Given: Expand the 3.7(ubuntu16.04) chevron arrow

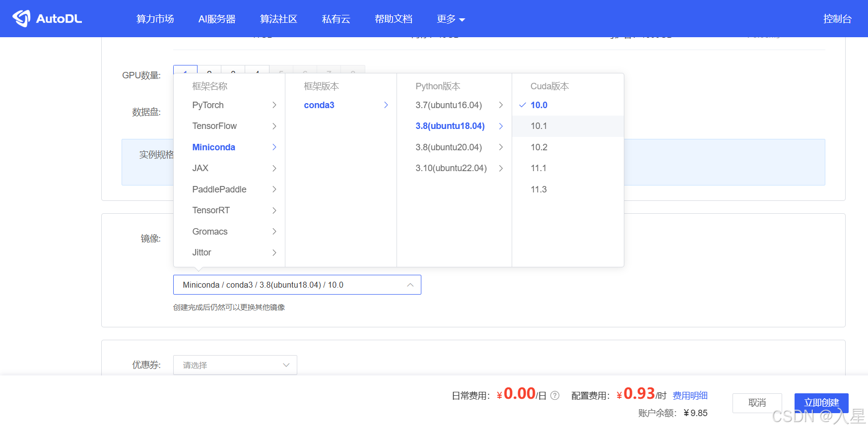Looking at the screenshot, I should coord(501,105).
